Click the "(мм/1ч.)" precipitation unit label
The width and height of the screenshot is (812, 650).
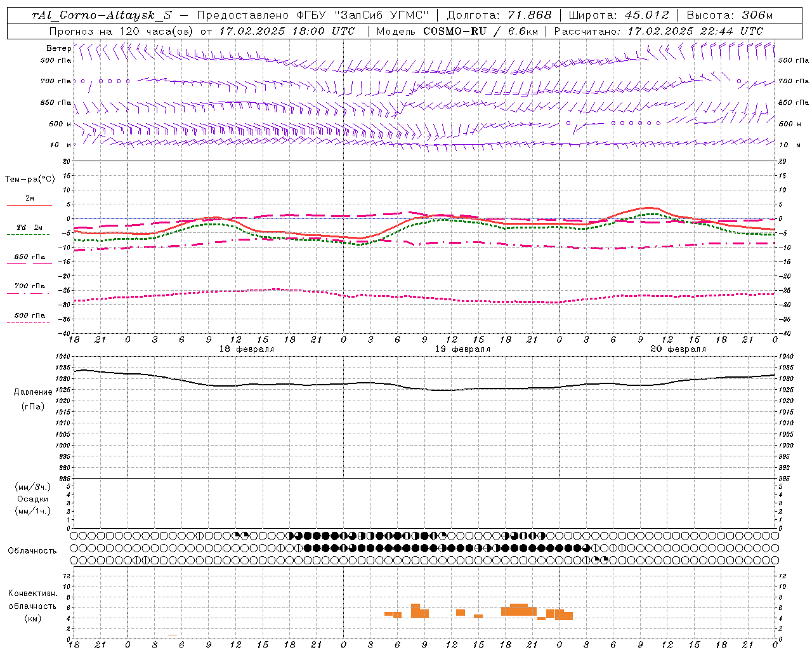tap(32, 511)
